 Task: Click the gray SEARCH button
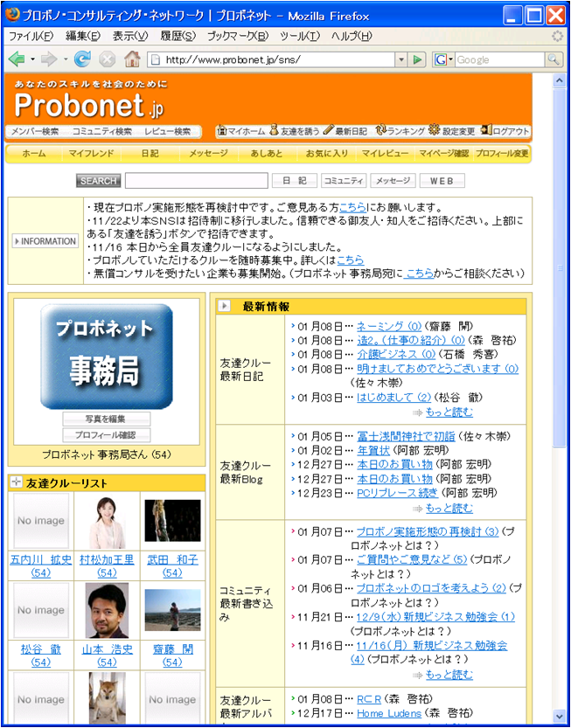99,181
